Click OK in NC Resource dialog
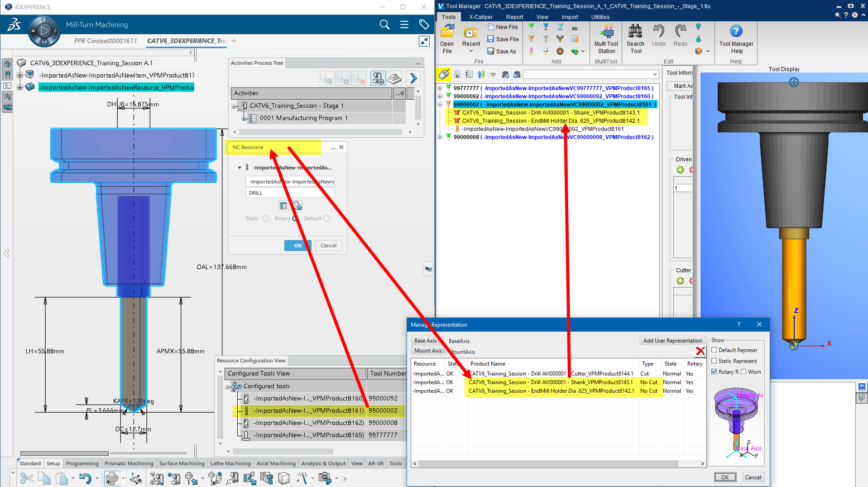 (298, 246)
